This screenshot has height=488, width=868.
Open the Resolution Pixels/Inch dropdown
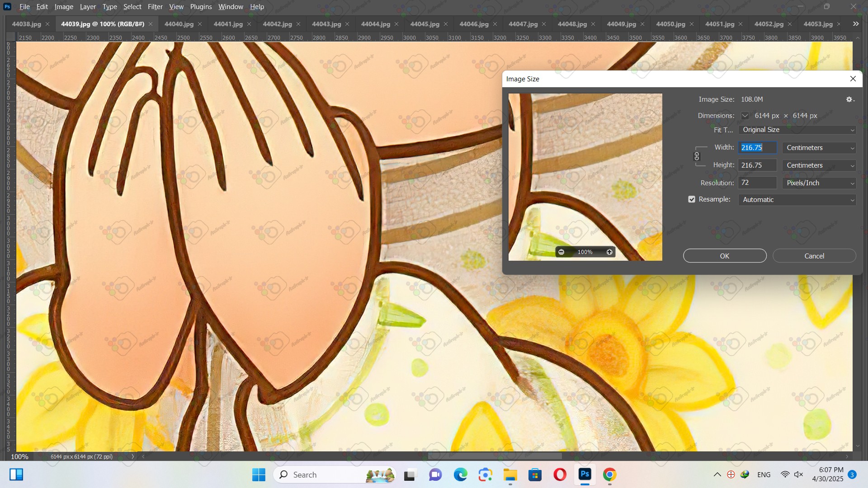pos(819,183)
